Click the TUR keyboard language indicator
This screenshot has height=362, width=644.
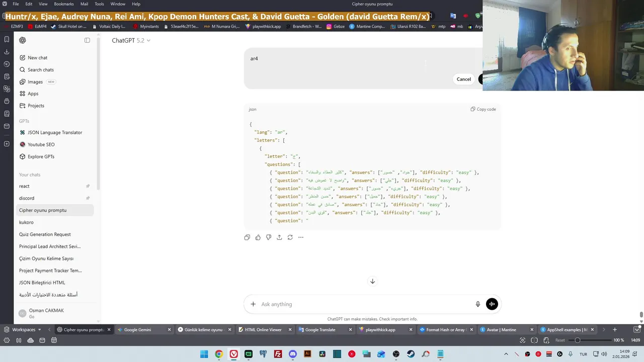tap(583, 354)
